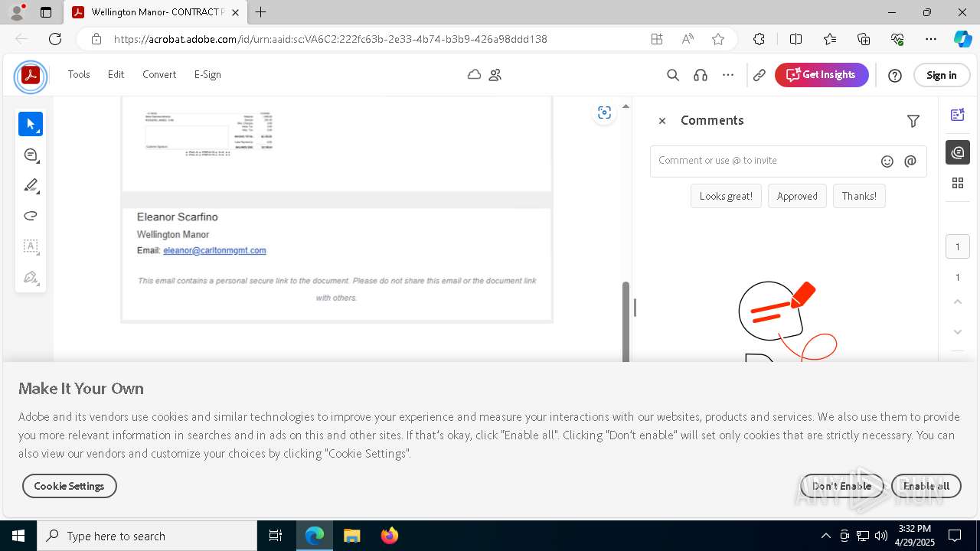
Task: Filter comments with funnel icon
Action: click(913, 121)
